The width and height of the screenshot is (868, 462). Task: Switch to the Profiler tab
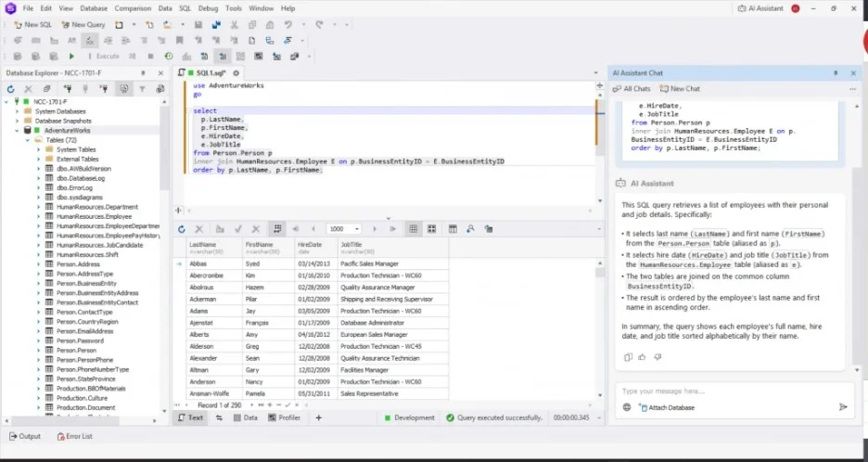pyautogui.click(x=284, y=417)
